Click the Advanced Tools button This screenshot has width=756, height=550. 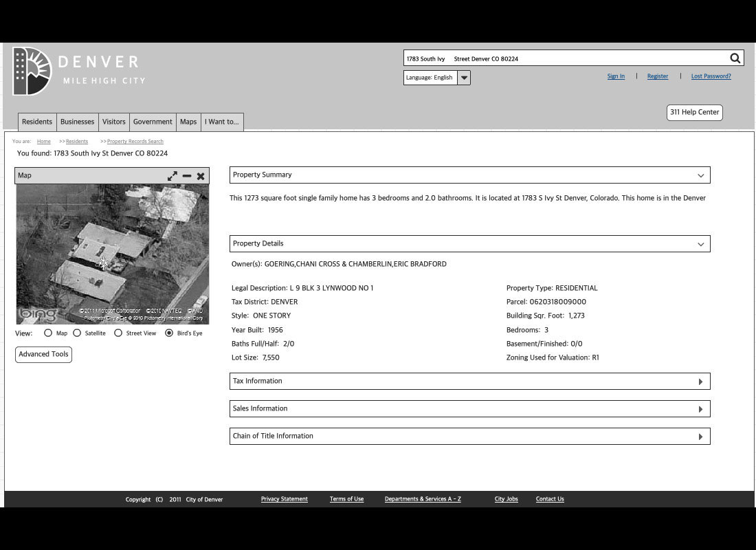tap(43, 354)
